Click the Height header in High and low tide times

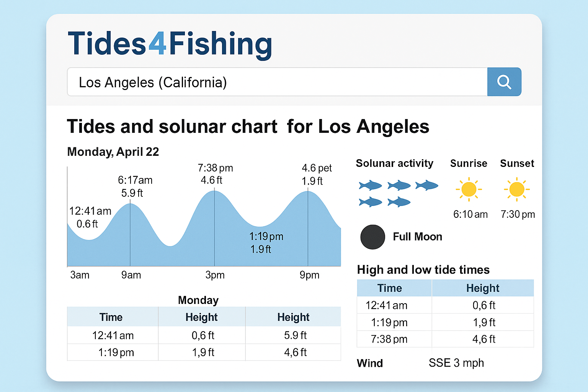coord(483,288)
